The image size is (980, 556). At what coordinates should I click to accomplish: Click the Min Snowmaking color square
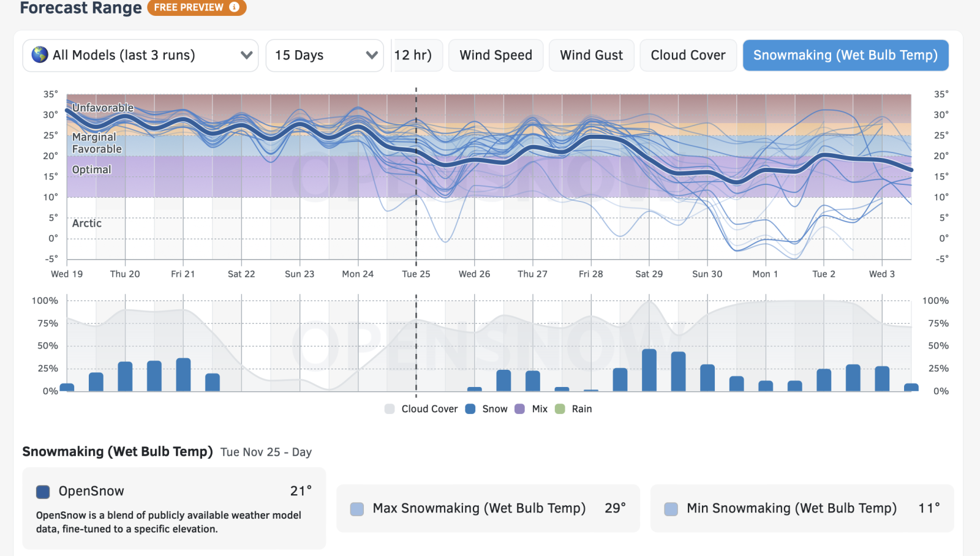pos(671,508)
